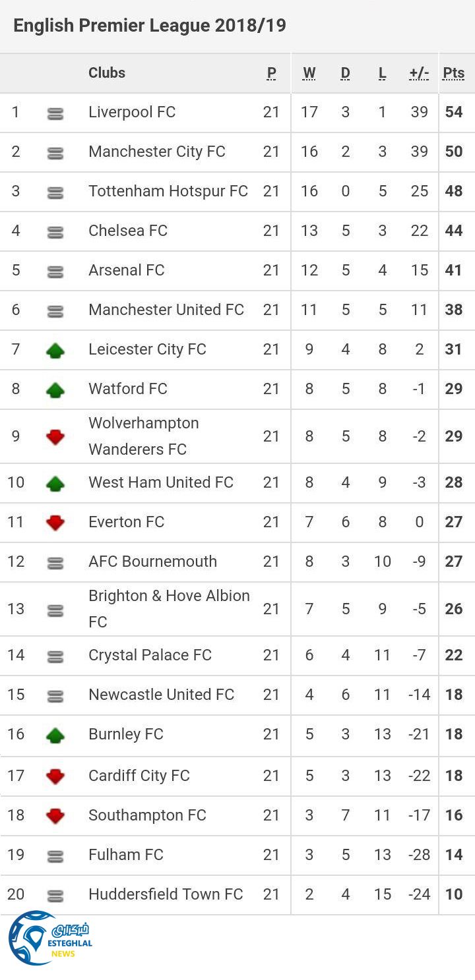Image resolution: width=475 pixels, height=980 pixels.
Task: Click Leicester City's green up-arrow icon
Action: point(55,351)
